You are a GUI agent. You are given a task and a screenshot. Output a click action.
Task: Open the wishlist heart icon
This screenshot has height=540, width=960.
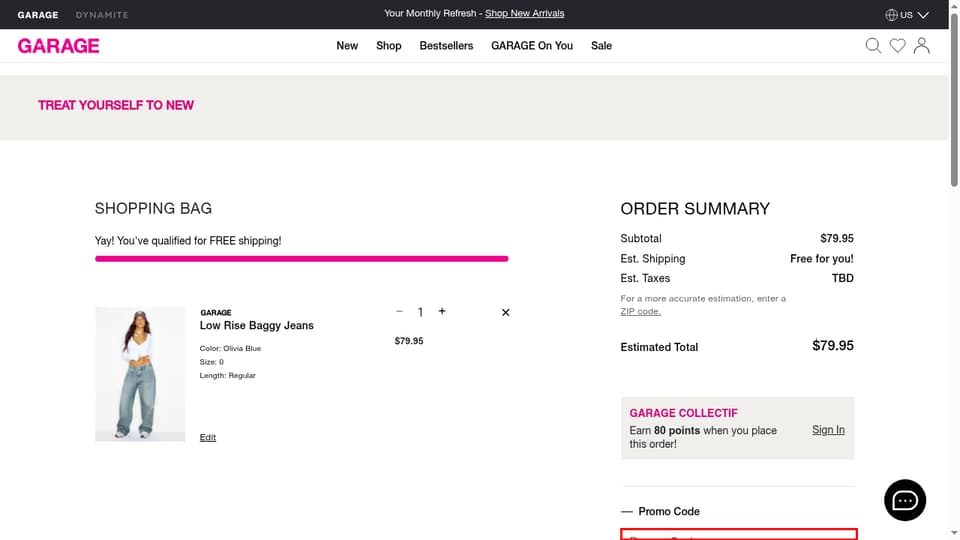[x=898, y=46]
